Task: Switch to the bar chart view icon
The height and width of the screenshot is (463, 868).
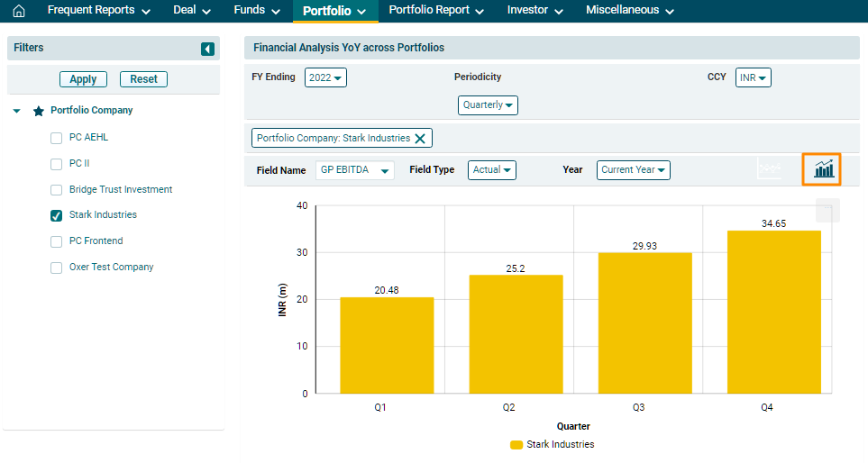Action: [x=823, y=168]
